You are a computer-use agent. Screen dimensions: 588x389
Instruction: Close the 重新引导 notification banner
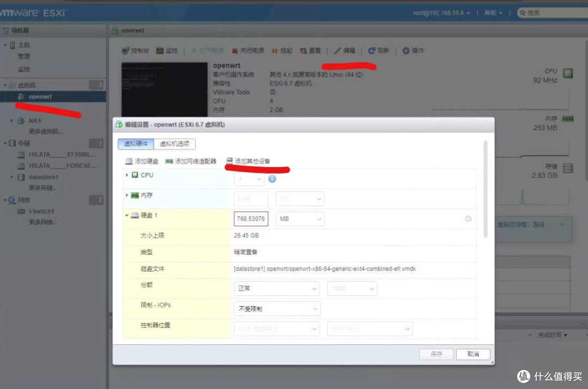tap(562, 225)
